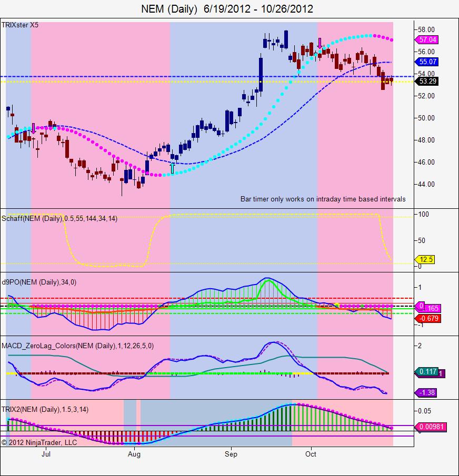Click the pink 0.00981 TRIX2 value marker

(430, 427)
